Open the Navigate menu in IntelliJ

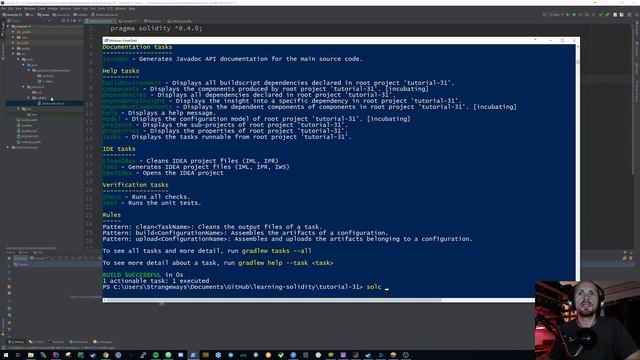pos(30,9)
